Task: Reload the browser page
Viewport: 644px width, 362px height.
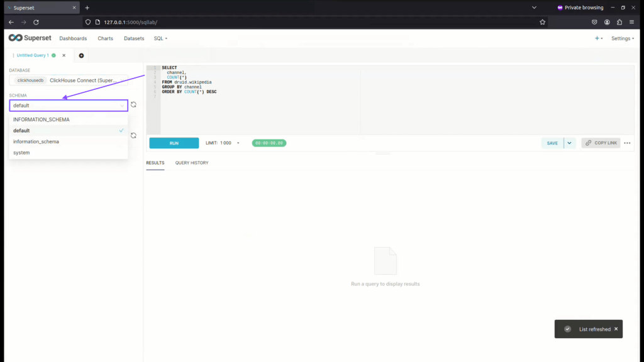Action: [x=36, y=22]
